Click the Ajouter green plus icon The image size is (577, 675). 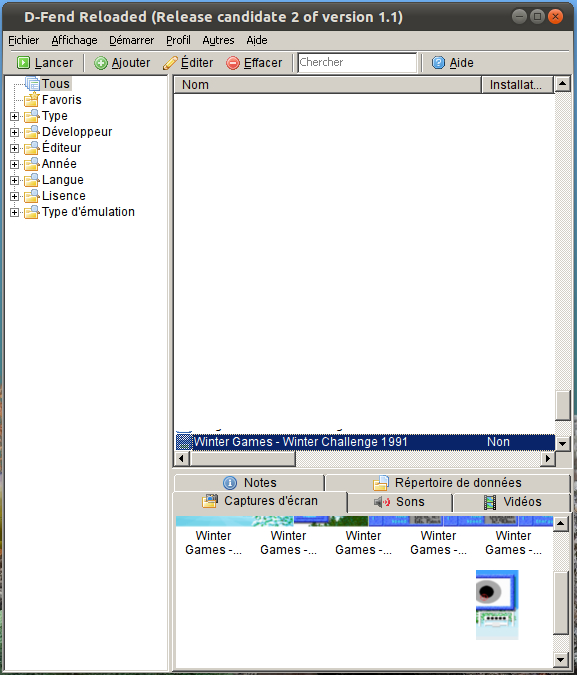101,63
